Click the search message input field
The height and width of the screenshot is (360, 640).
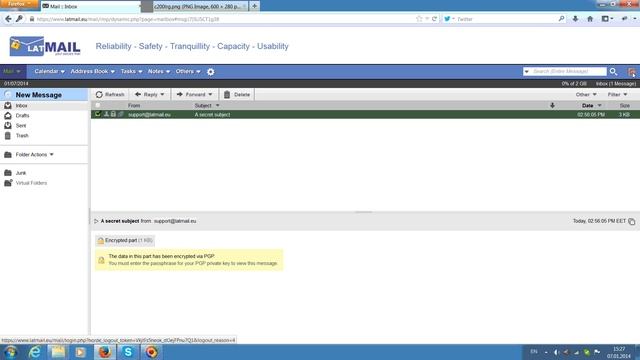click(x=568, y=71)
